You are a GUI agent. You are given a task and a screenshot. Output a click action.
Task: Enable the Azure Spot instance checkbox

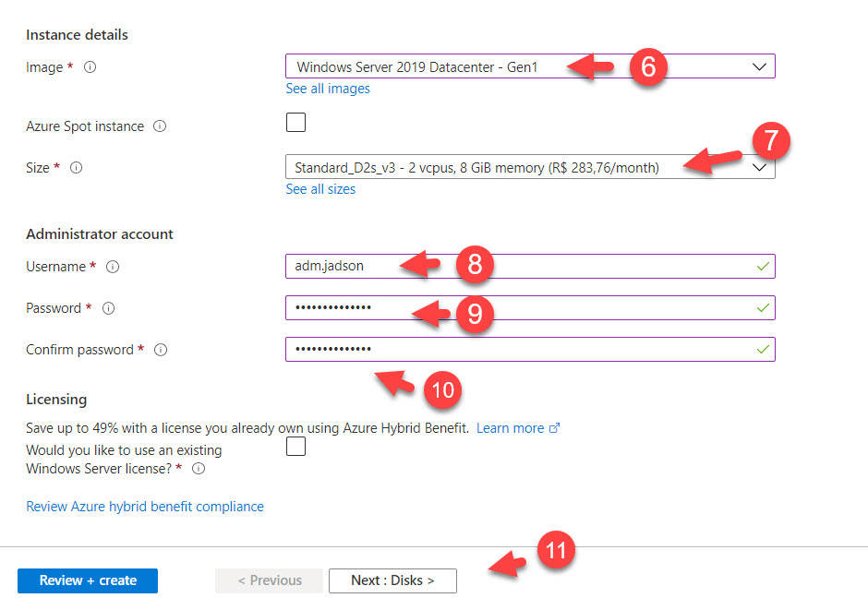pos(295,123)
